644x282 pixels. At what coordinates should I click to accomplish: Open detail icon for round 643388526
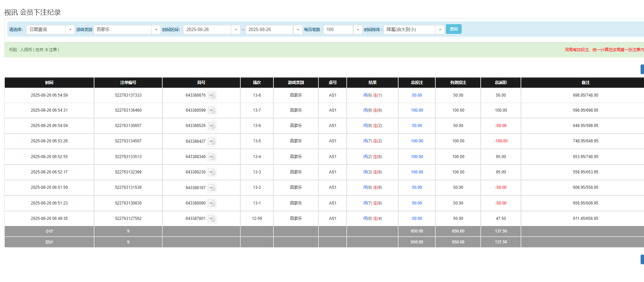[x=212, y=126]
